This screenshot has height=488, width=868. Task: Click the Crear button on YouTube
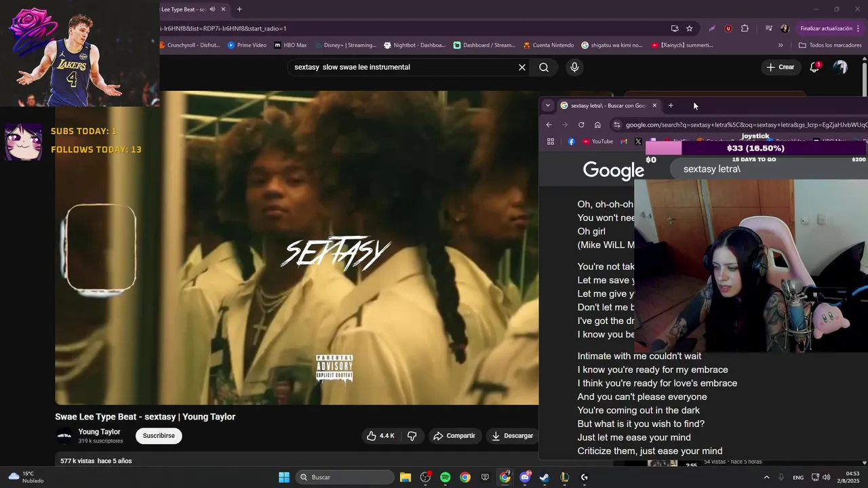point(780,67)
